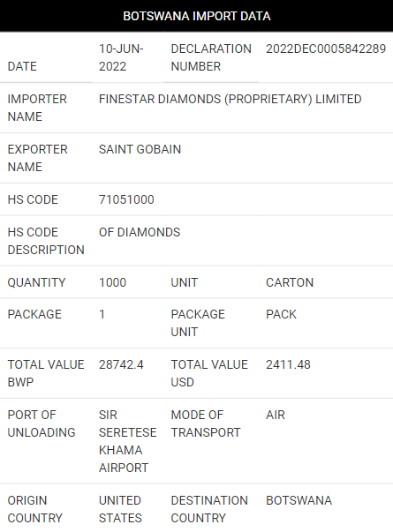Click the Of Diamonds description text
Image resolution: width=393 pixels, height=532 pixels.
click(140, 232)
